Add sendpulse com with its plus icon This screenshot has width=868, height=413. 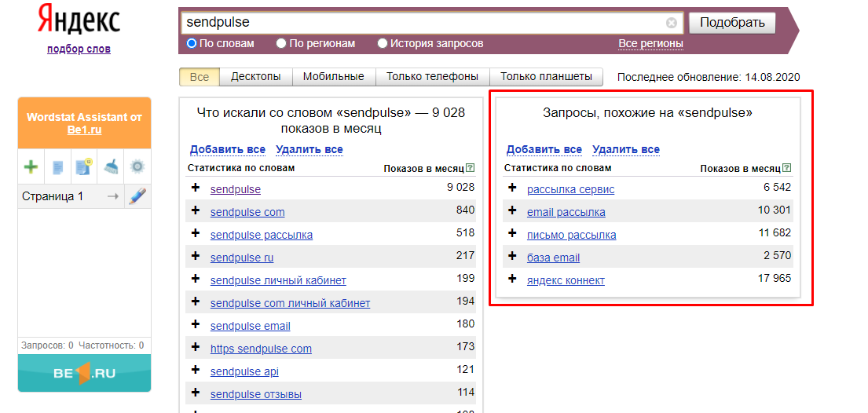click(196, 210)
